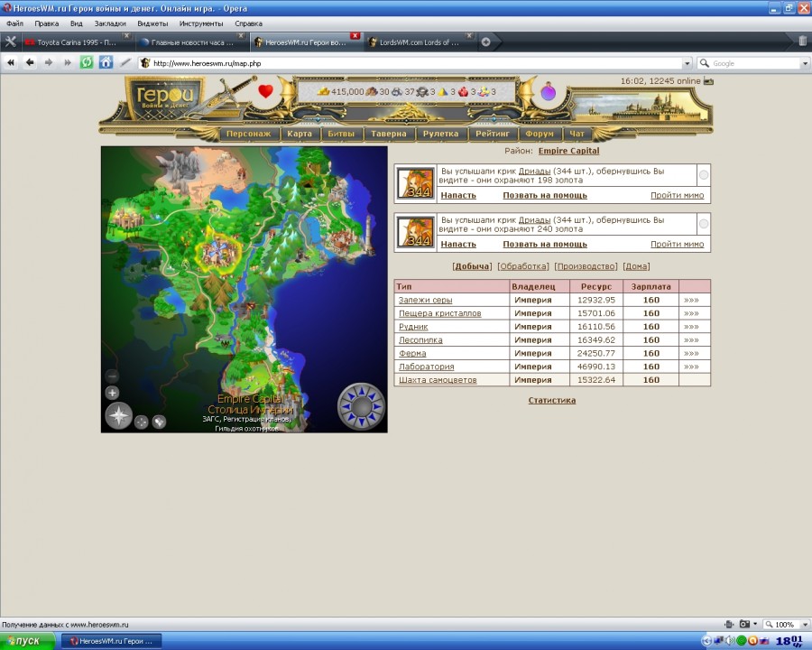Open the Файл menu
The height and width of the screenshot is (650, 812).
tap(15, 23)
